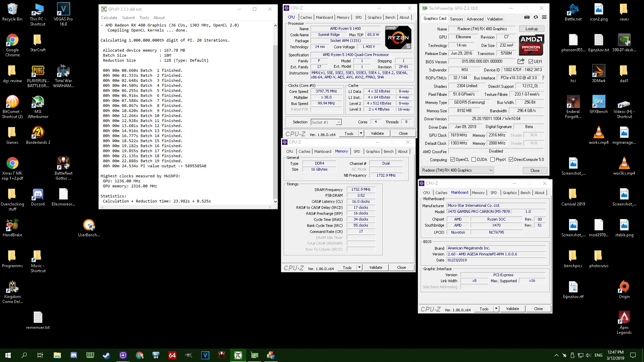The height and width of the screenshot is (362, 644).
Task: Take a GPU-Z screenshot with camera icon
Action: (527, 17)
